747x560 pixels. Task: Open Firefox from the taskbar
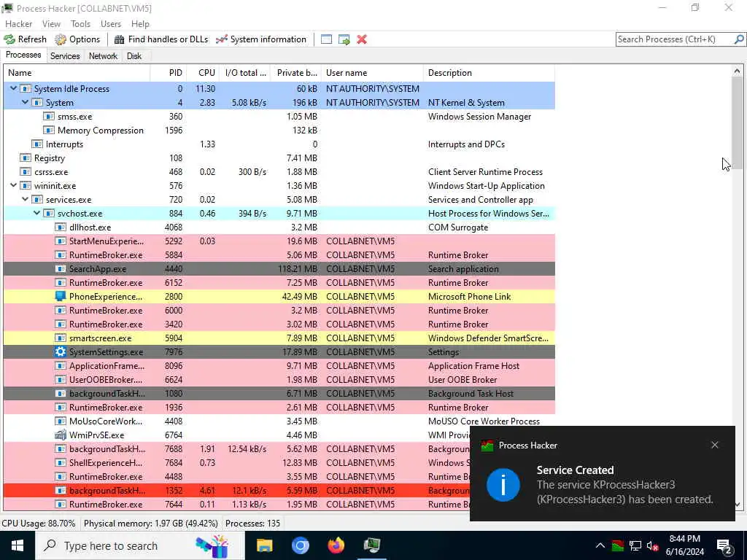point(336,545)
